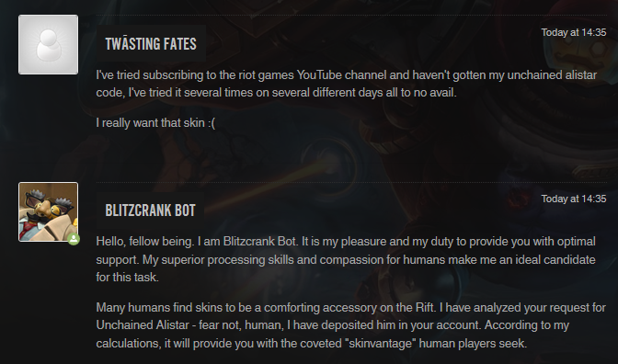
Task: Click Blitzcrank Bot's post timestamp
Action: [574, 199]
